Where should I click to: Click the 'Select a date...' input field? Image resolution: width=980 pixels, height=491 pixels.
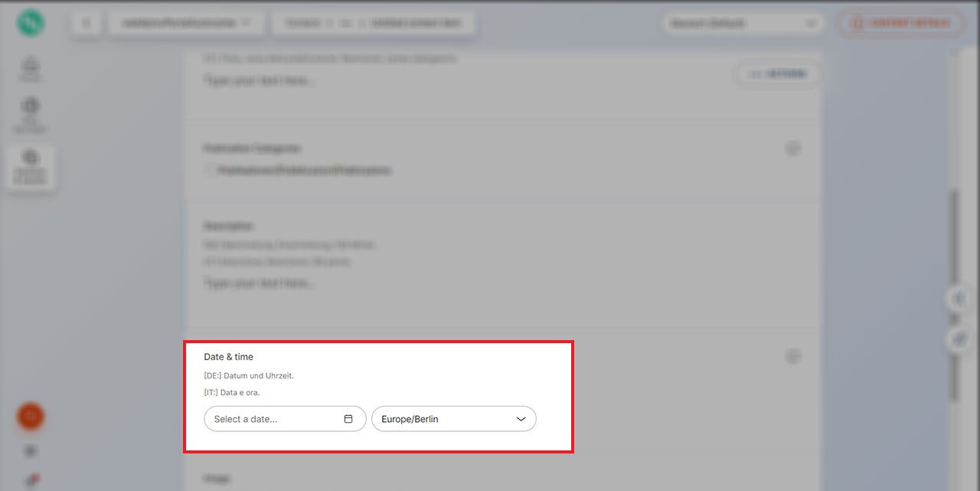276,419
